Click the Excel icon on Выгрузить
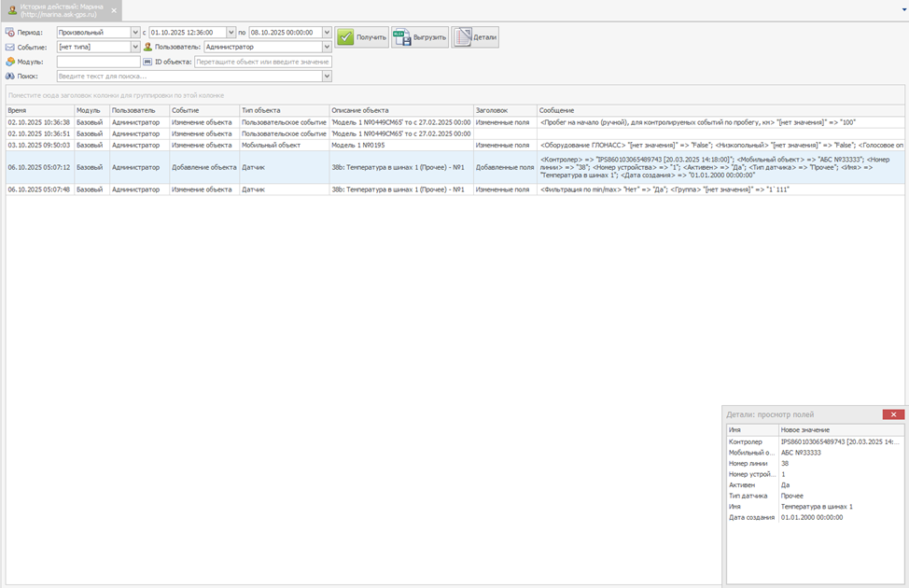 tap(400, 37)
